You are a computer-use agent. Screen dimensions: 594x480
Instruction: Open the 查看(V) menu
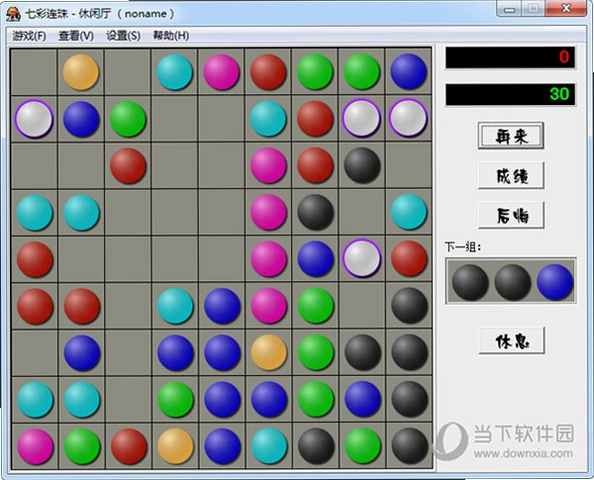[76, 36]
